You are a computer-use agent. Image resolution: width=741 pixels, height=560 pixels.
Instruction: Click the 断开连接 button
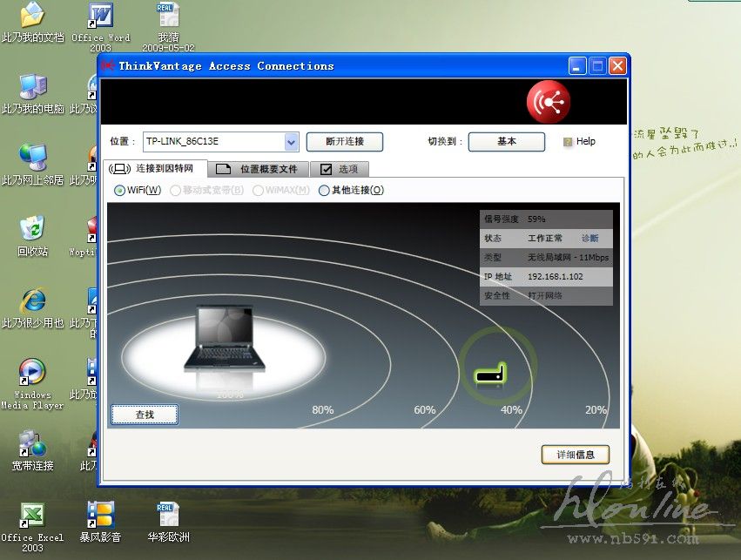pos(345,141)
